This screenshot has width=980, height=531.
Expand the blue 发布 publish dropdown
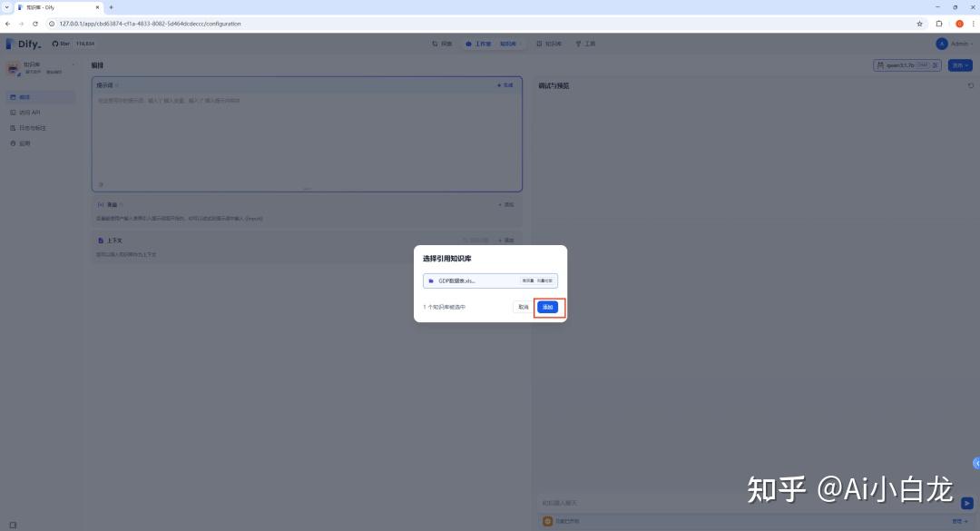tap(959, 65)
